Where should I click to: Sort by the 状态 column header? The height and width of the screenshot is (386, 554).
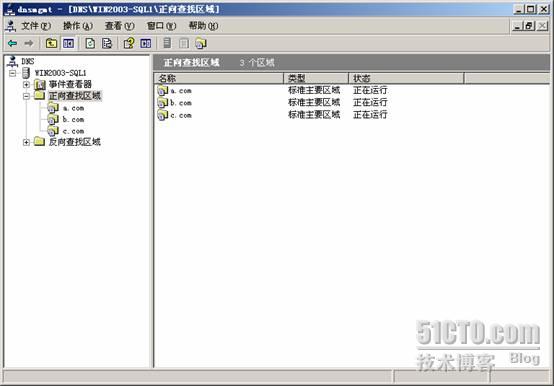point(406,78)
